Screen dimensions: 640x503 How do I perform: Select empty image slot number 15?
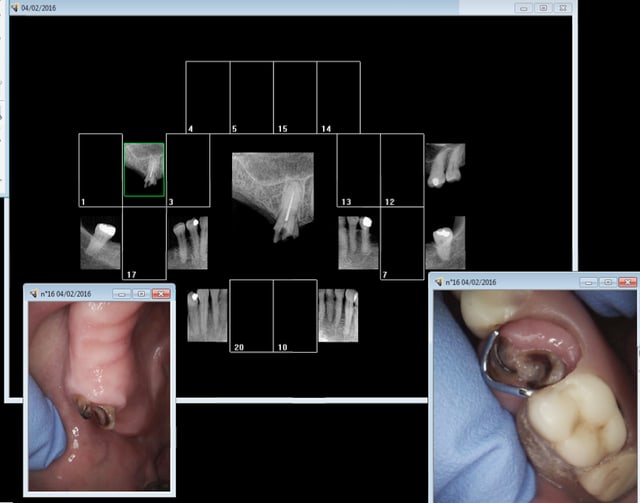point(295,97)
